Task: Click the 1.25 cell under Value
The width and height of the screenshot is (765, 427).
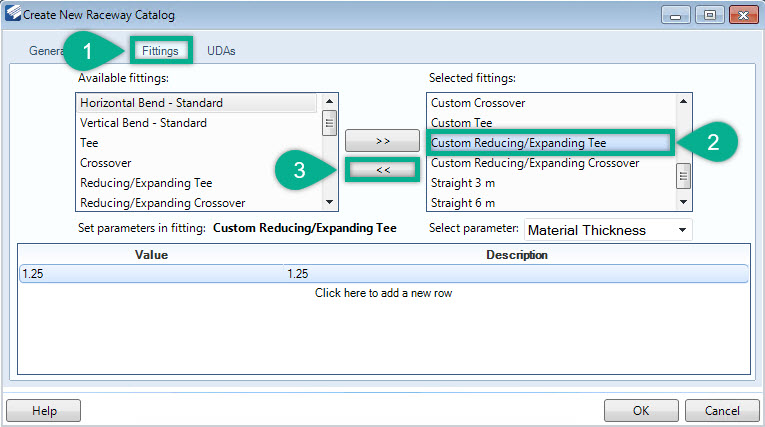Action: (152, 274)
